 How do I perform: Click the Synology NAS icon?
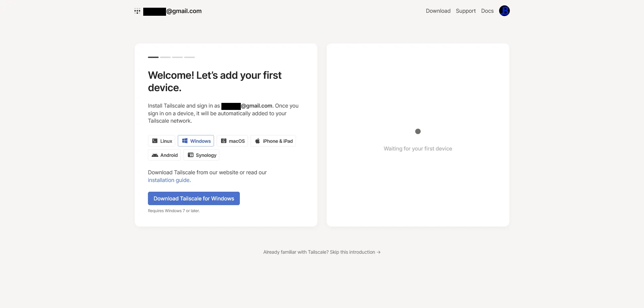pyautogui.click(x=191, y=155)
